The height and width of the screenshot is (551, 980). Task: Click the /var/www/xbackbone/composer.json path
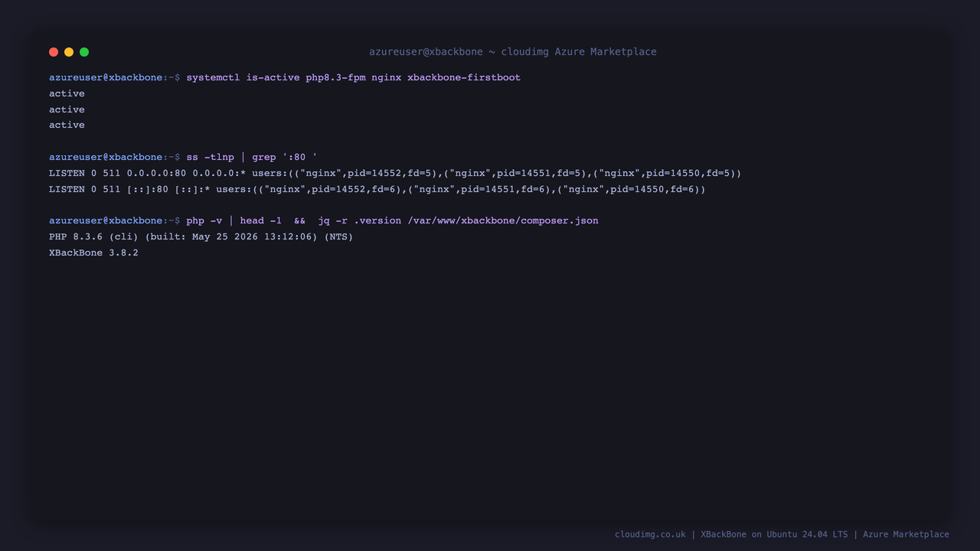click(503, 220)
